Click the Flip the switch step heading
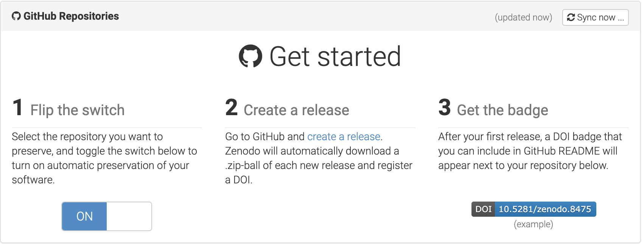644x244 pixels. (x=78, y=110)
